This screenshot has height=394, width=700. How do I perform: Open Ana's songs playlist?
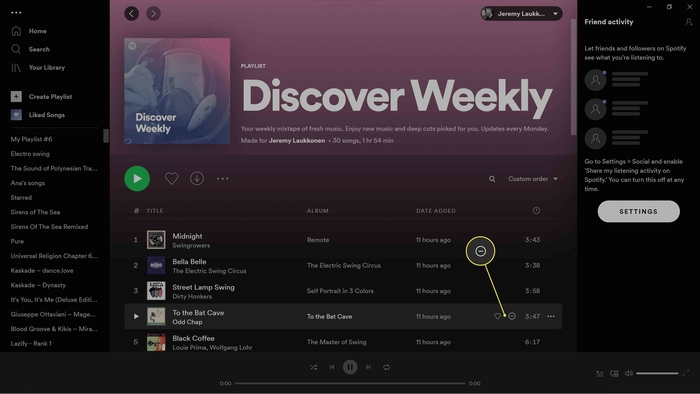tap(28, 183)
